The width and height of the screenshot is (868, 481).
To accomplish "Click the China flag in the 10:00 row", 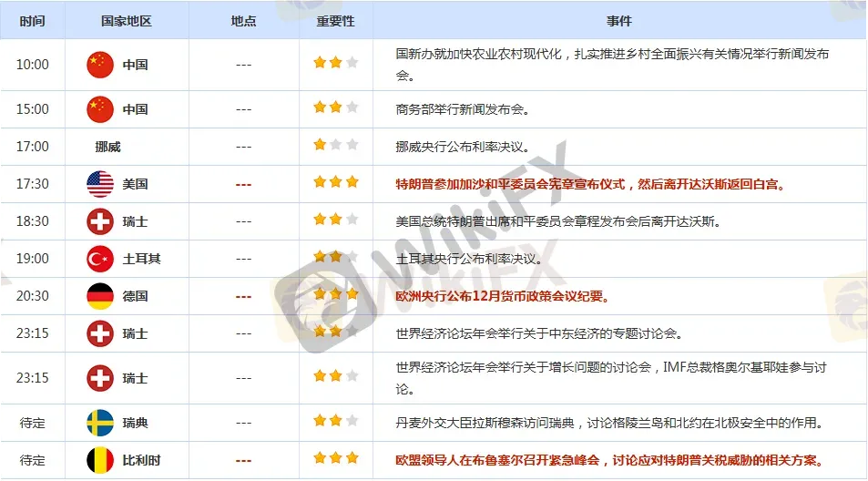I will point(99,65).
